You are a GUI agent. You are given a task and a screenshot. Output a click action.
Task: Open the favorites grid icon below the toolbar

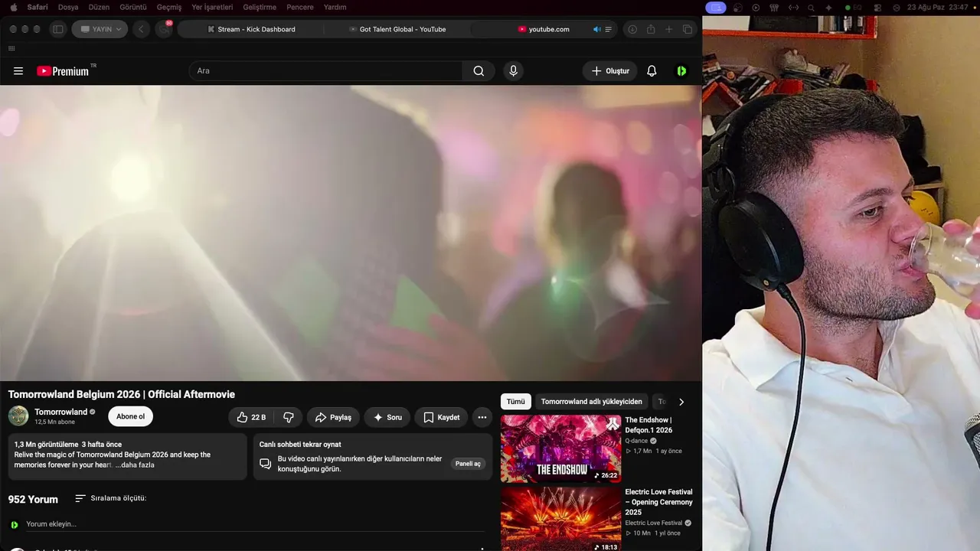(x=11, y=48)
